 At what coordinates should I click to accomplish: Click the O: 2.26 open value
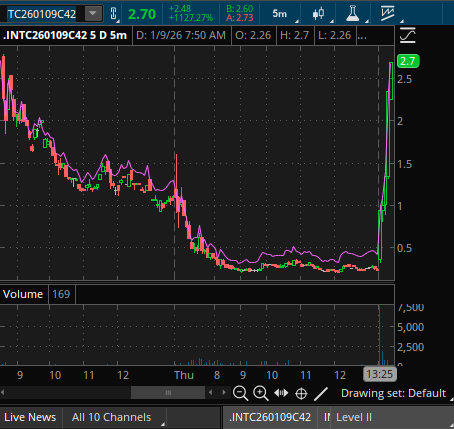253,35
